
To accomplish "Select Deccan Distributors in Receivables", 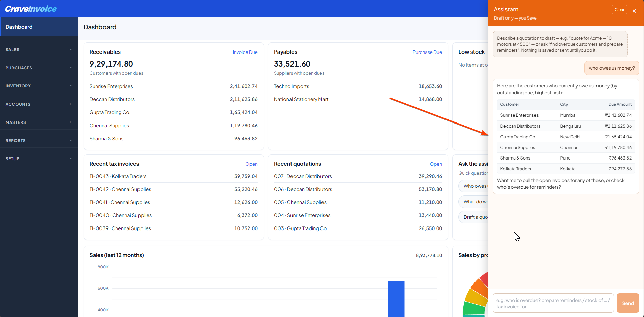I will tap(174, 99).
